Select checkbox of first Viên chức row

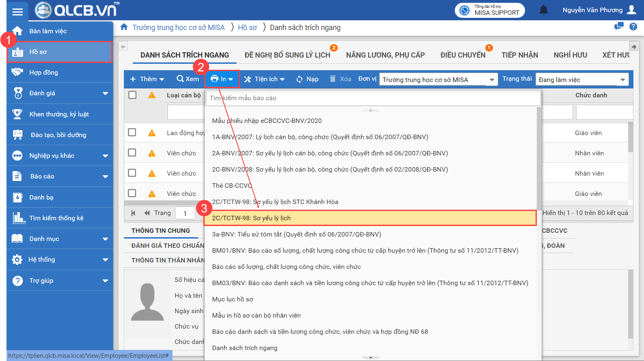[132, 153]
